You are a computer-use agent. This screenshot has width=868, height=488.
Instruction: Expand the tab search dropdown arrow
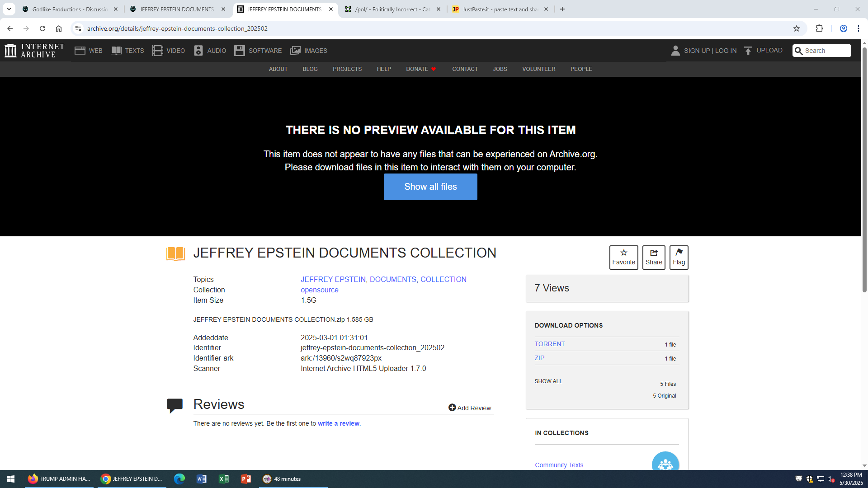(x=9, y=9)
